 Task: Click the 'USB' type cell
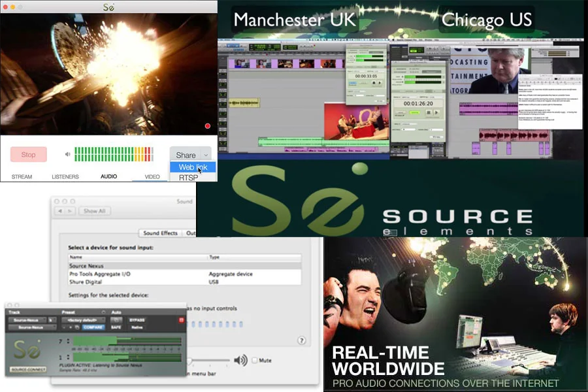[x=214, y=282]
